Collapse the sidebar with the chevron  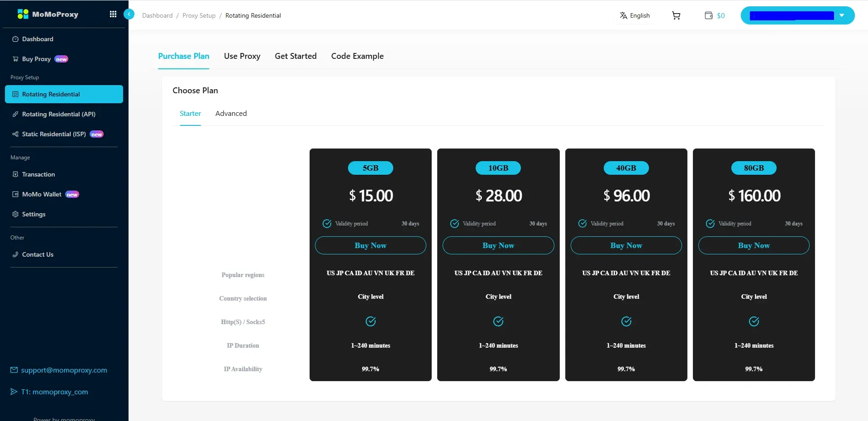pyautogui.click(x=129, y=14)
